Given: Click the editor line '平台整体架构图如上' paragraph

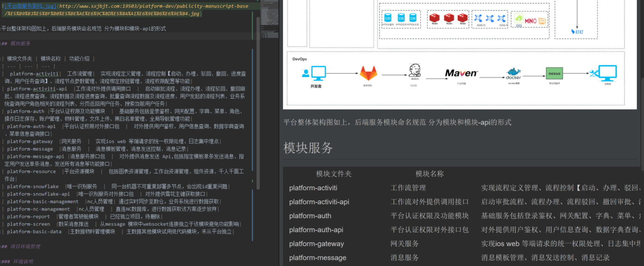Looking at the screenshot, I should coord(84,29).
